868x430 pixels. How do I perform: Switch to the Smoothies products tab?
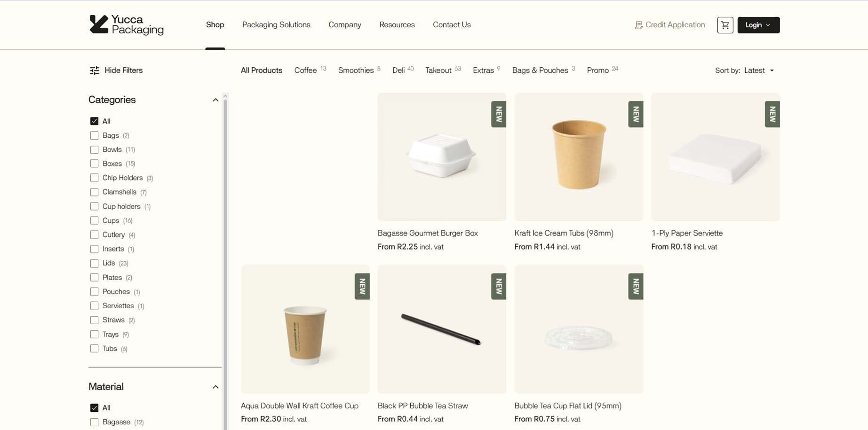tap(359, 70)
